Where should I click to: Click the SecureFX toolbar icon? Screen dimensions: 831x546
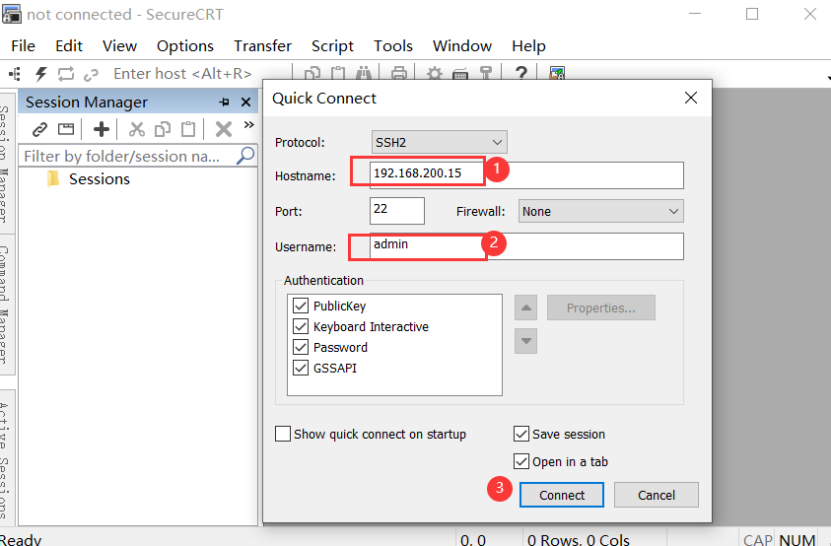tap(557, 74)
